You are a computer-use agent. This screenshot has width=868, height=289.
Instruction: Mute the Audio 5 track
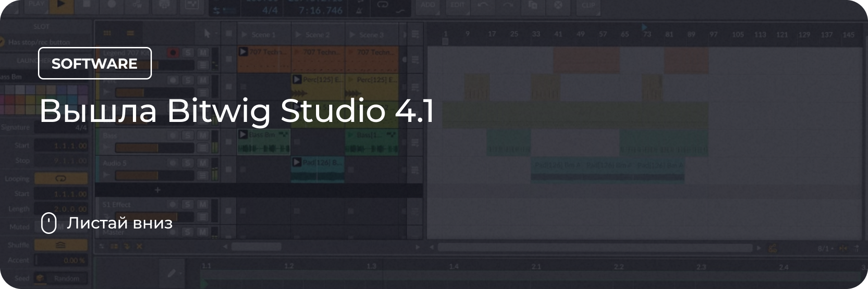pos(203,163)
